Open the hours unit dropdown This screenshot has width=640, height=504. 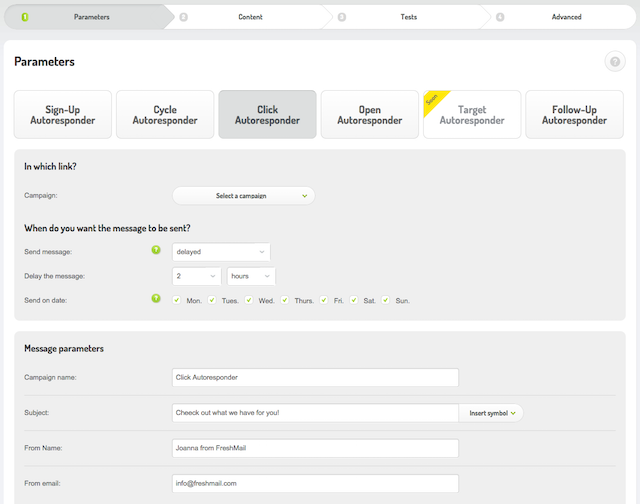(251, 276)
